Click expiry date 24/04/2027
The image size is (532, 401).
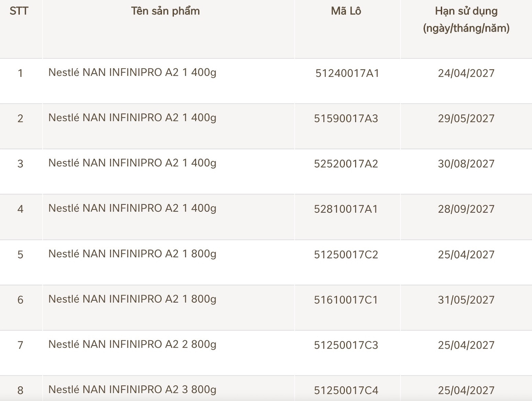(x=466, y=73)
